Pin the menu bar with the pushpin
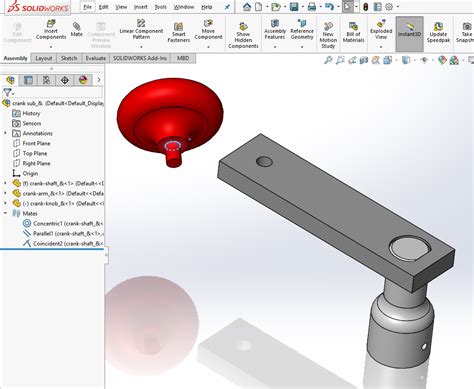Viewport: 474px width, 389px height. (227, 7)
